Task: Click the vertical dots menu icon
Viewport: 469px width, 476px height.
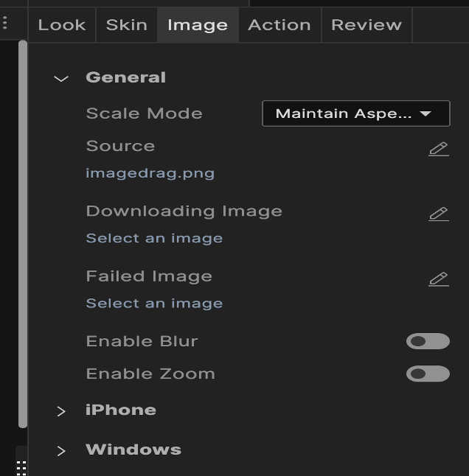Action: click(x=5, y=24)
